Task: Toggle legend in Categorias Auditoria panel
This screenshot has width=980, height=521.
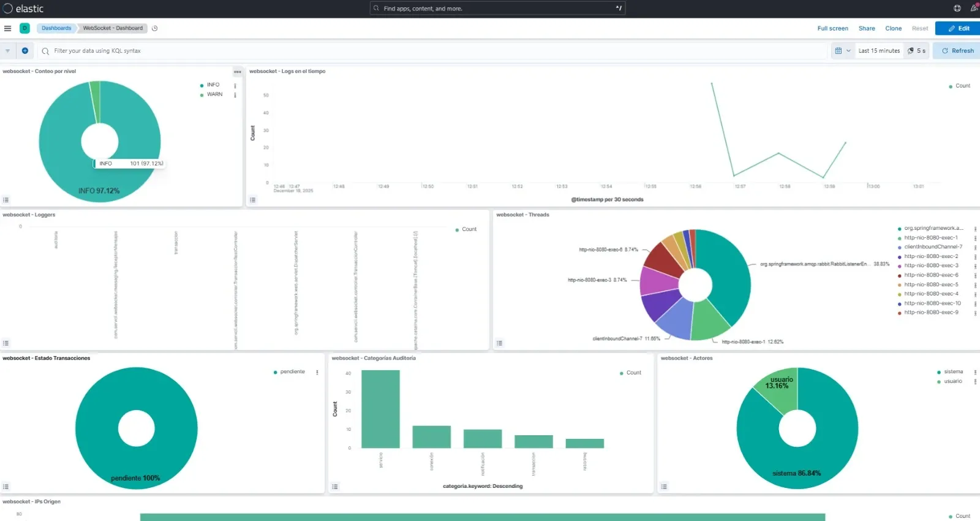Action: 335,487
